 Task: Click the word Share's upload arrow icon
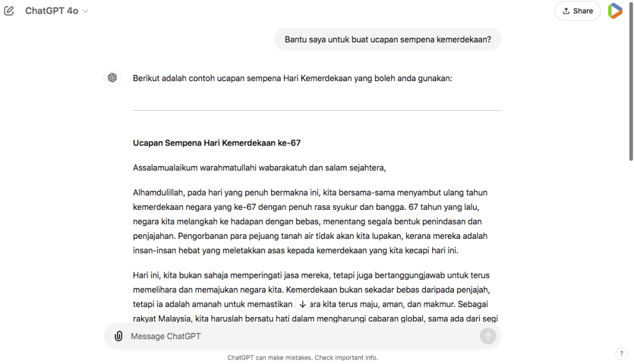click(x=566, y=11)
